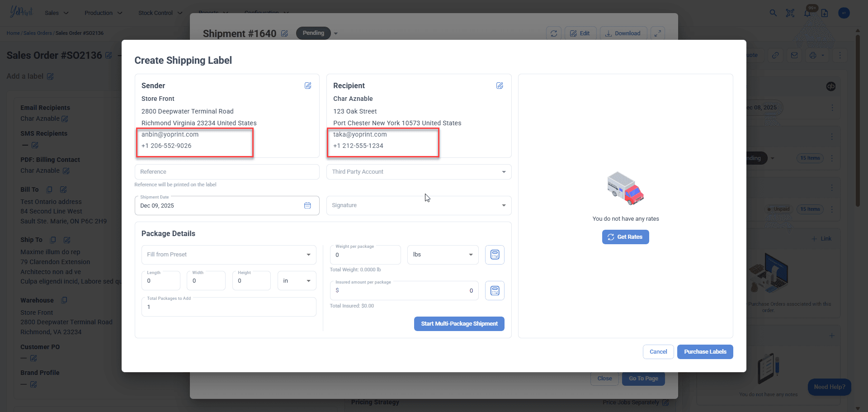Viewport: 868px width, 412px height.
Task: Open the Sales menu
Action: click(x=57, y=13)
